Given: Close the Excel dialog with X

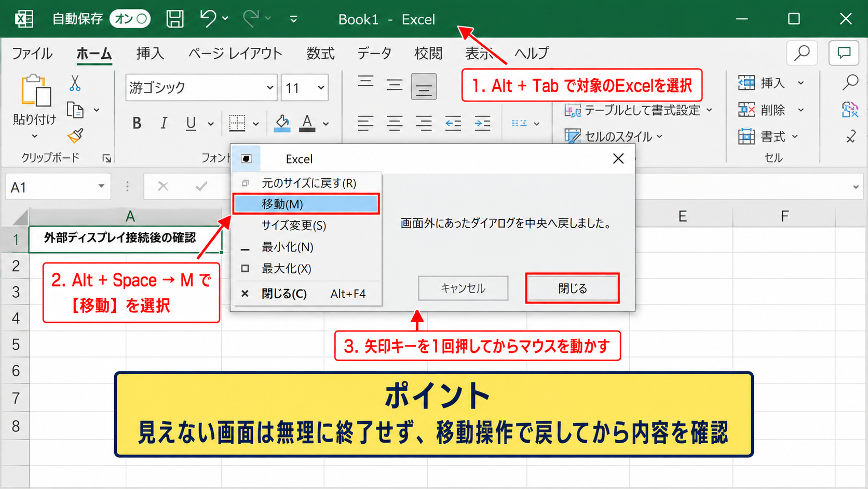Looking at the screenshot, I should 618,158.
